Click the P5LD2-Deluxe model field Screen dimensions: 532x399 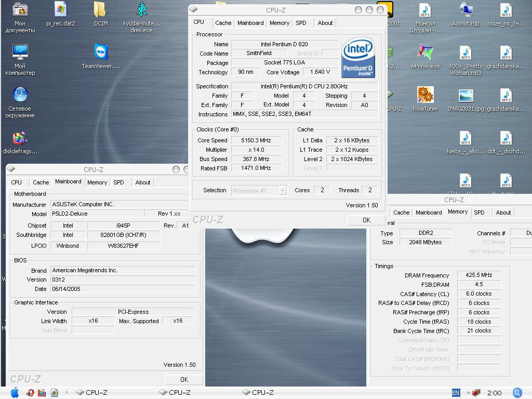97,214
